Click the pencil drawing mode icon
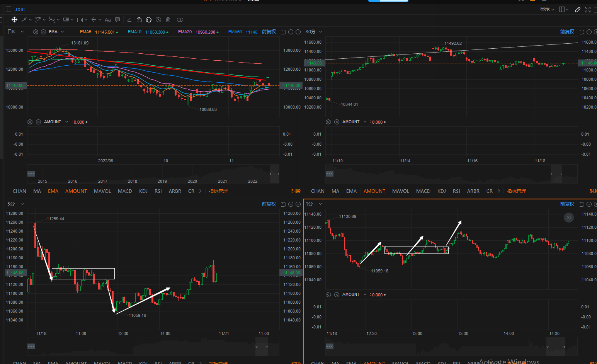Image resolution: width=597 pixels, height=364 pixels. 578,9
